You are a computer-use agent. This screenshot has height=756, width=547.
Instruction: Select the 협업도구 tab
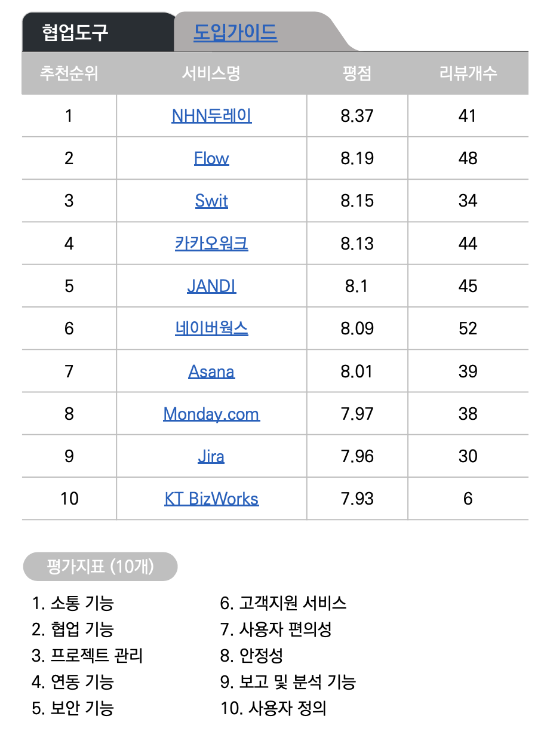(75, 32)
